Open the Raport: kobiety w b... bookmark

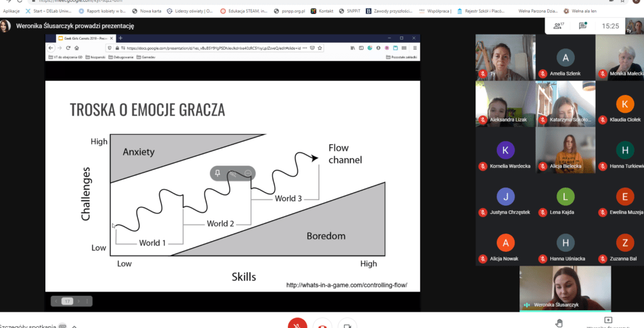click(103, 11)
